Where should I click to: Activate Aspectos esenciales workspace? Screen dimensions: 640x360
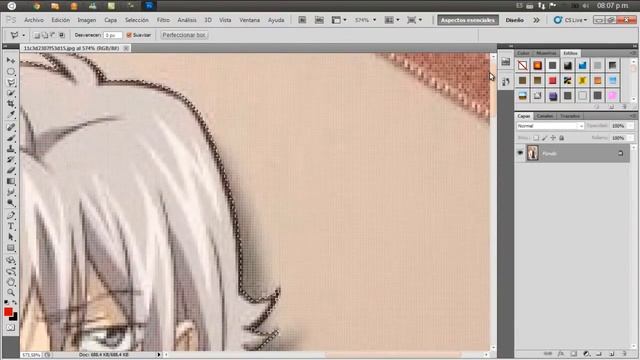[x=468, y=20]
